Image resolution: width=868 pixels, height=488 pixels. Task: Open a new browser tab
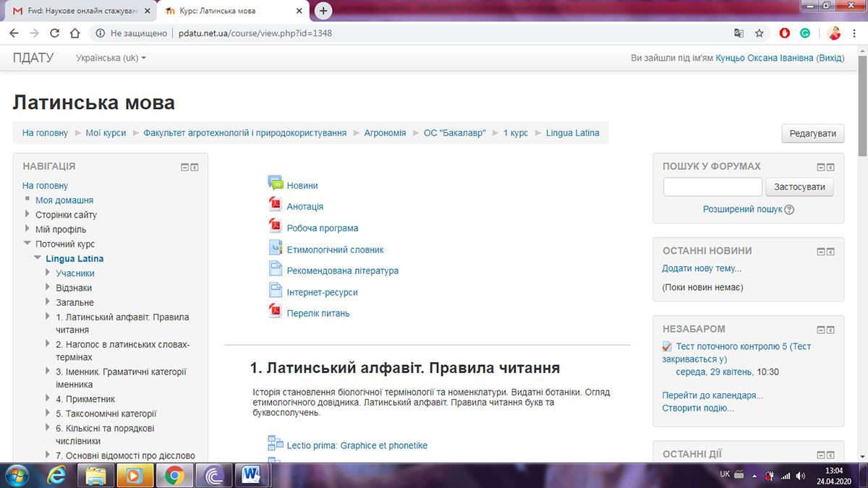click(x=323, y=11)
